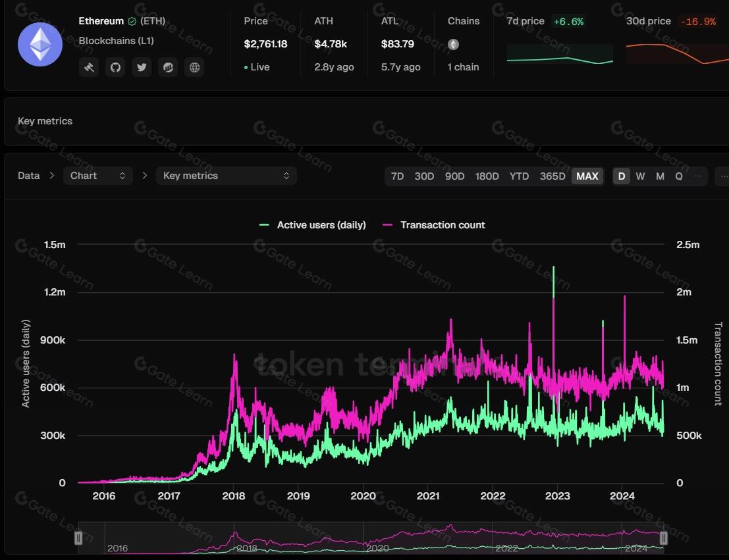
Task: Click the Ethereum chain icon under Chains
Action: [x=453, y=45]
